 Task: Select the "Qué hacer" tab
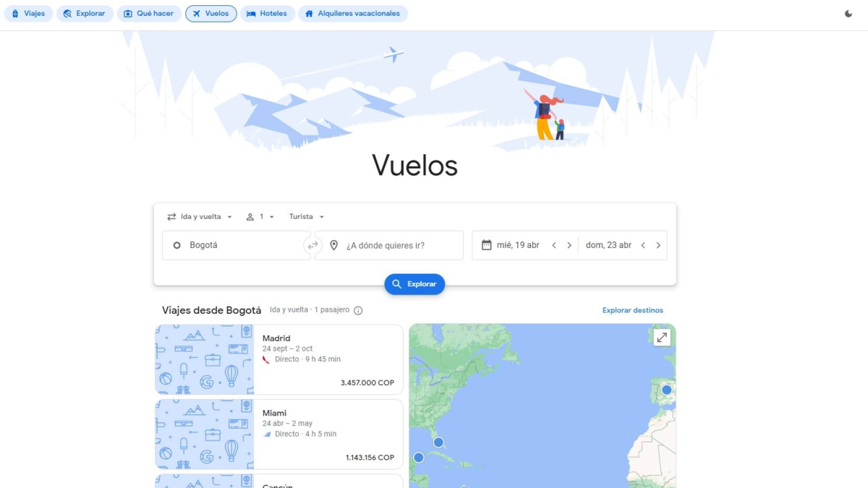[x=149, y=14]
